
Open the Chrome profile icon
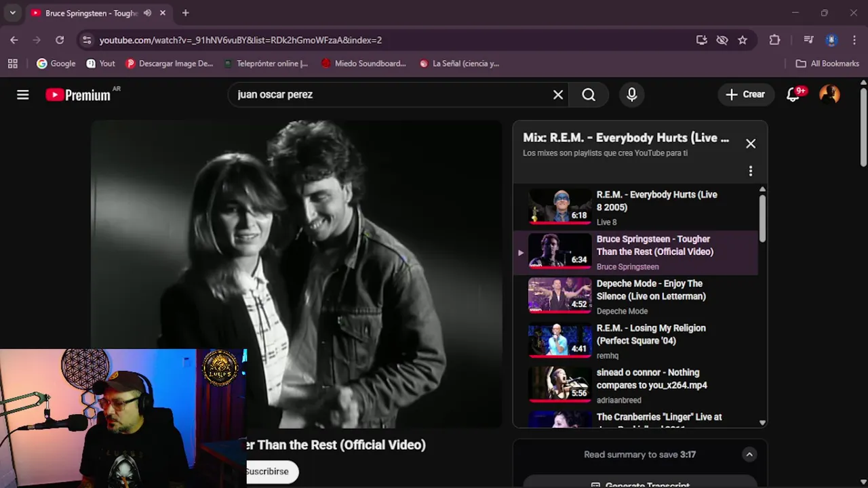[831, 40]
